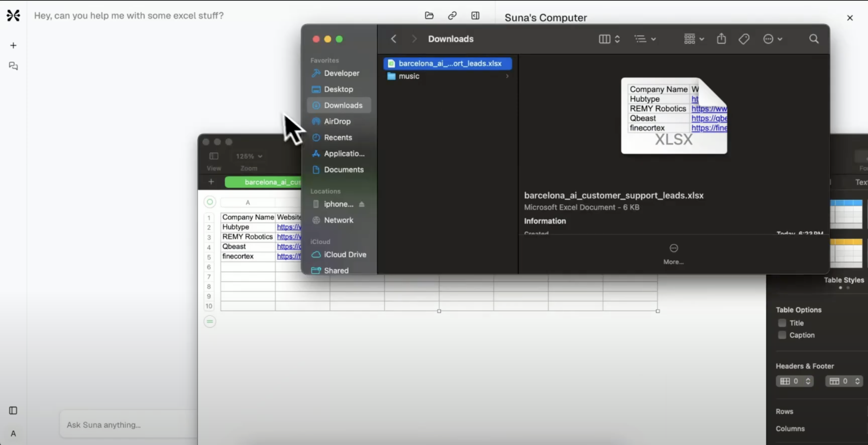Open the chat history icon
Viewport: 868px width, 445px height.
[x=13, y=66]
